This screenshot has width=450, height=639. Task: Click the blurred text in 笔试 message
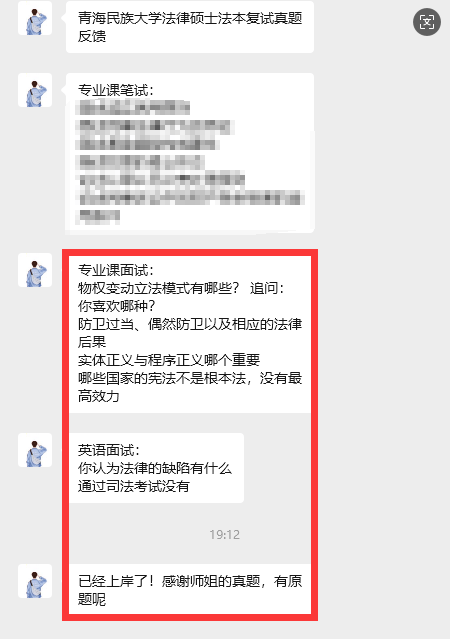pyautogui.click(x=190, y=162)
